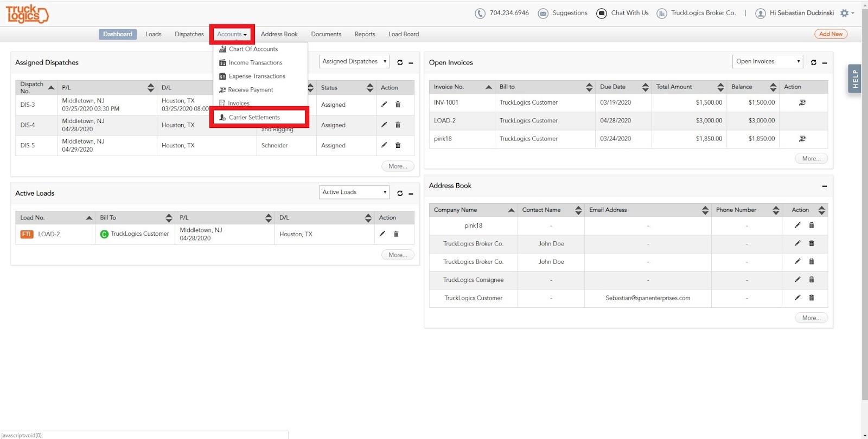
Task: Edit pink18 address book entry
Action: pyautogui.click(x=797, y=225)
